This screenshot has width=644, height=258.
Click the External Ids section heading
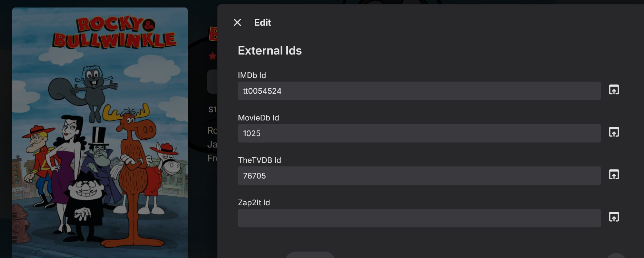[x=270, y=51]
